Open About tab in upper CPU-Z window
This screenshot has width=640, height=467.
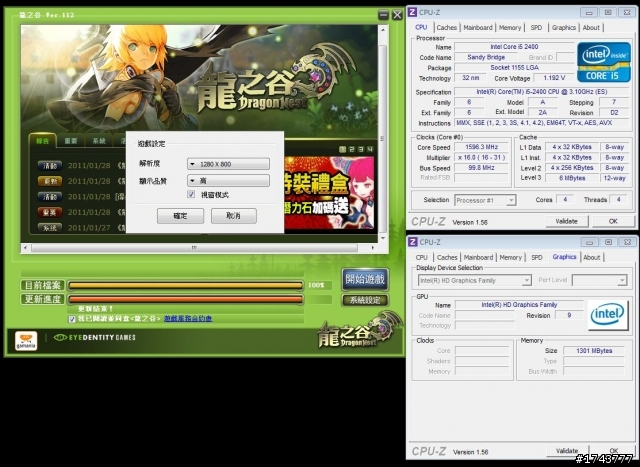pos(591,28)
